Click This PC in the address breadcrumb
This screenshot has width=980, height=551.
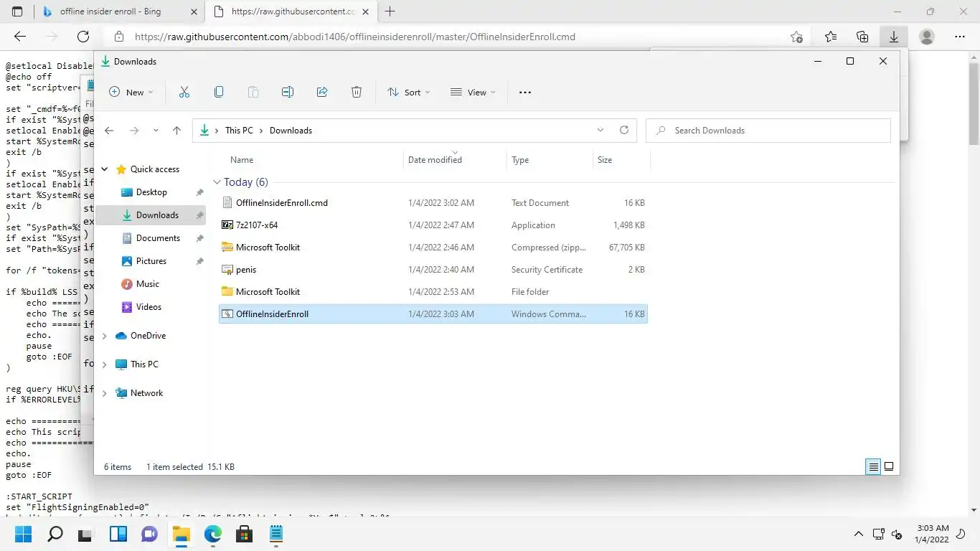(239, 131)
